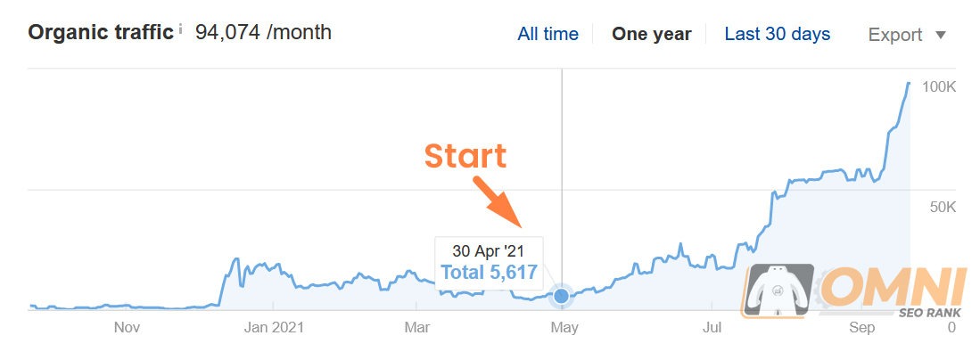Click the Jan 2021 axis label
The width and height of the screenshot is (980, 360).
(274, 328)
